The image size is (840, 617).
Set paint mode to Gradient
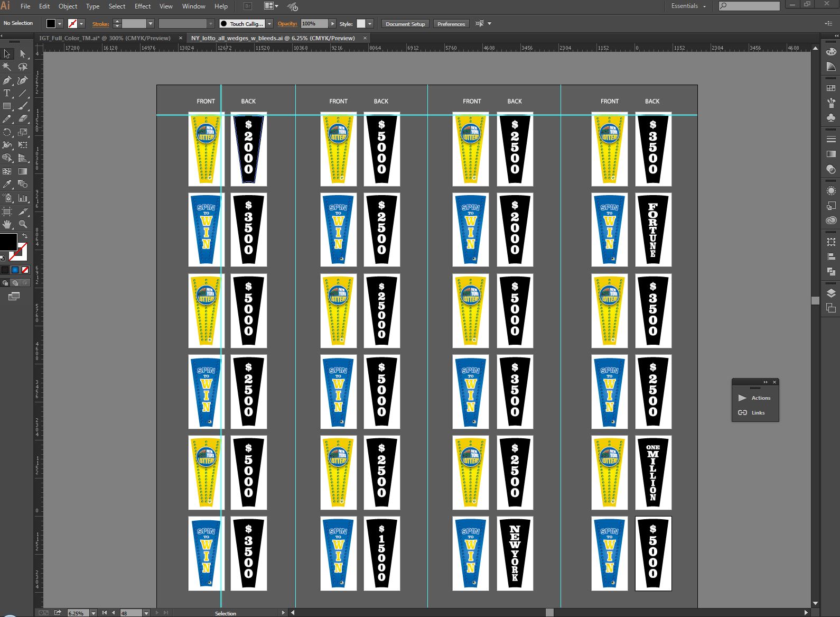click(x=15, y=270)
